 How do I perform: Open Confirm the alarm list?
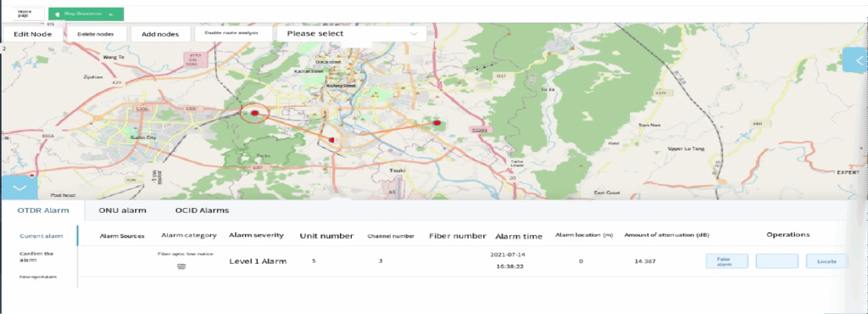pyautogui.click(x=36, y=256)
